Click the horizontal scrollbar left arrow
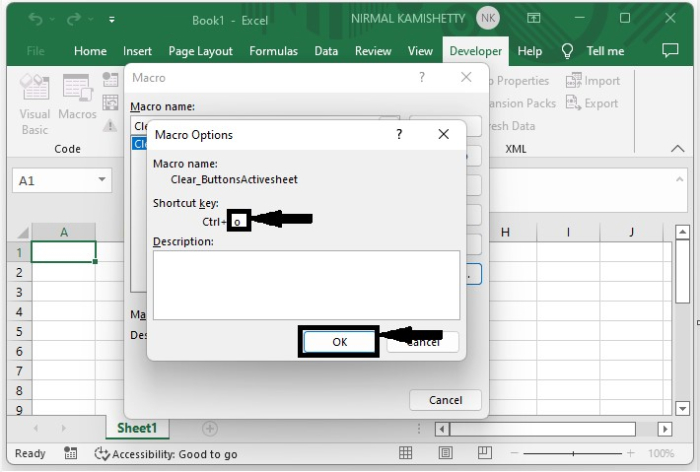 coord(442,429)
